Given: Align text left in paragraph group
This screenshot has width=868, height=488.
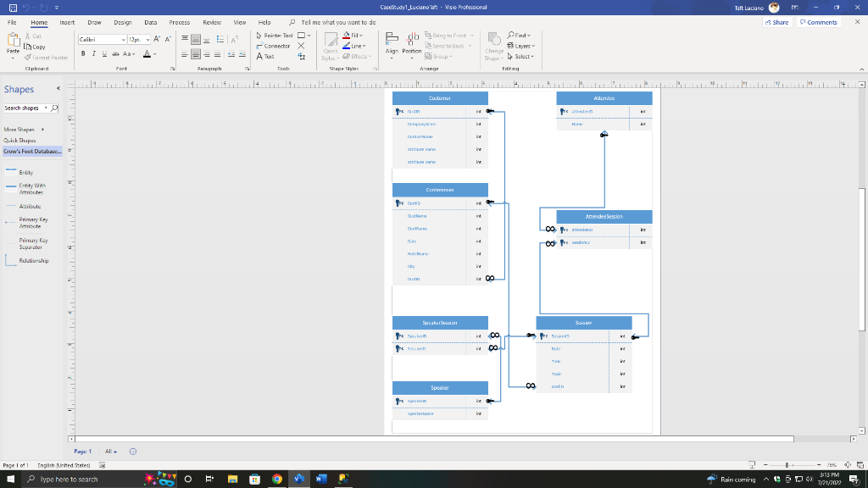Looking at the screenshot, I should [x=185, y=54].
